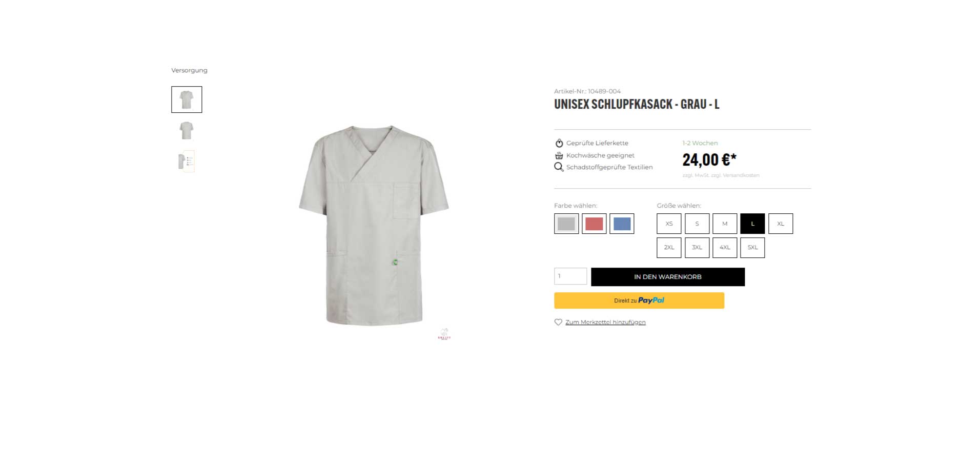Pick the blue color swatch
The width and height of the screenshot is (980, 463).
pyautogui.click(x=622, y=224)
